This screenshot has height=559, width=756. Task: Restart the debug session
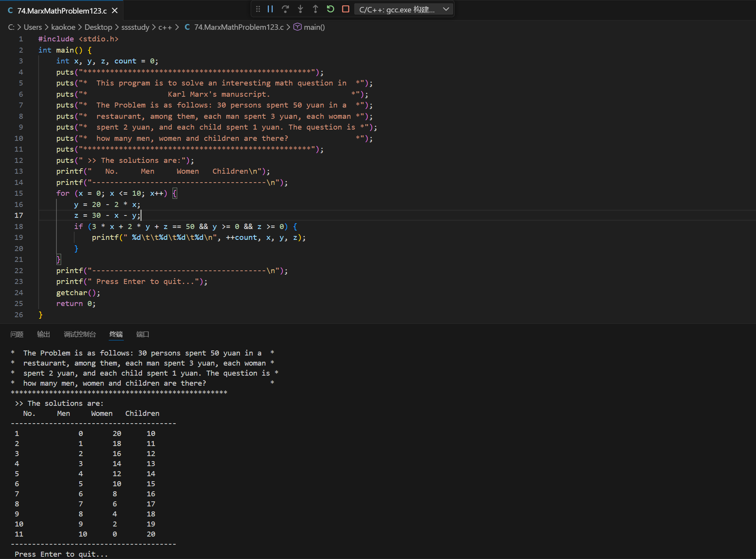(x=330, y=9)
